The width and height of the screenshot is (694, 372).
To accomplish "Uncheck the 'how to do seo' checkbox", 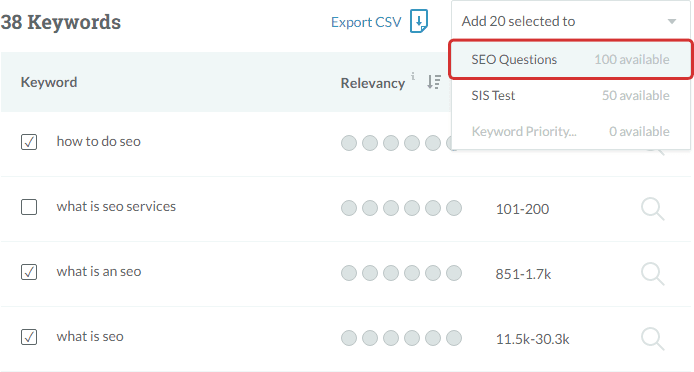I will [29, 142].
